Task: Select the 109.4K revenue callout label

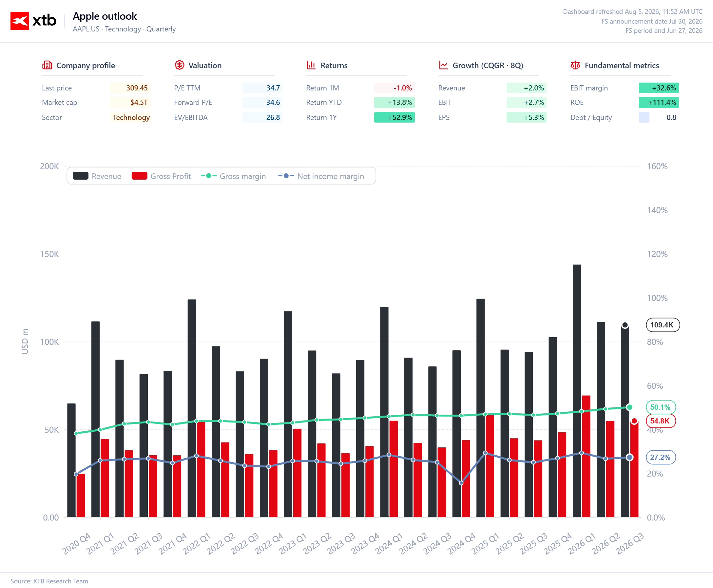Action: [x=663, y=325]
